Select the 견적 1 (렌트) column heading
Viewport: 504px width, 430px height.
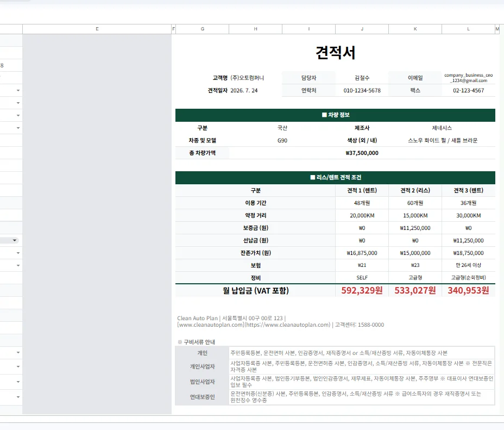[362, 190]
